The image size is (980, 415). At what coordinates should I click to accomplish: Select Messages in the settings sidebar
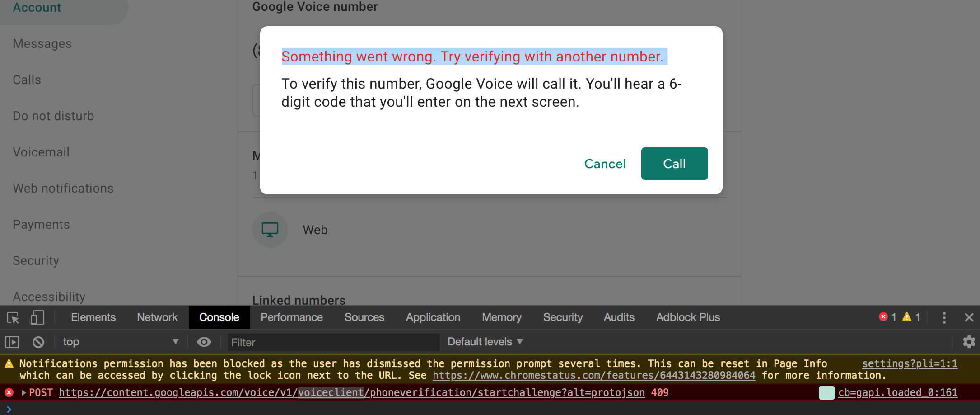coord(42,44)
